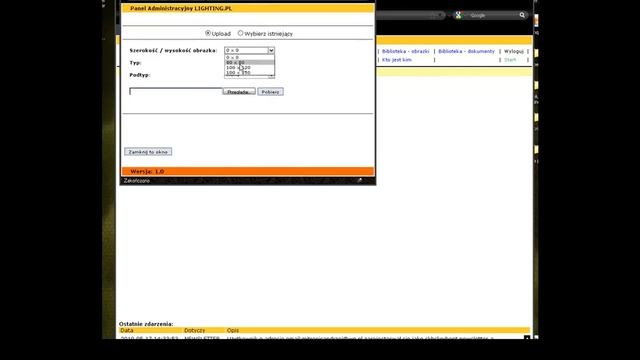640x360 pixels.
Task: Click the 'Zakończono' status bar text
Action: (137, 180)
